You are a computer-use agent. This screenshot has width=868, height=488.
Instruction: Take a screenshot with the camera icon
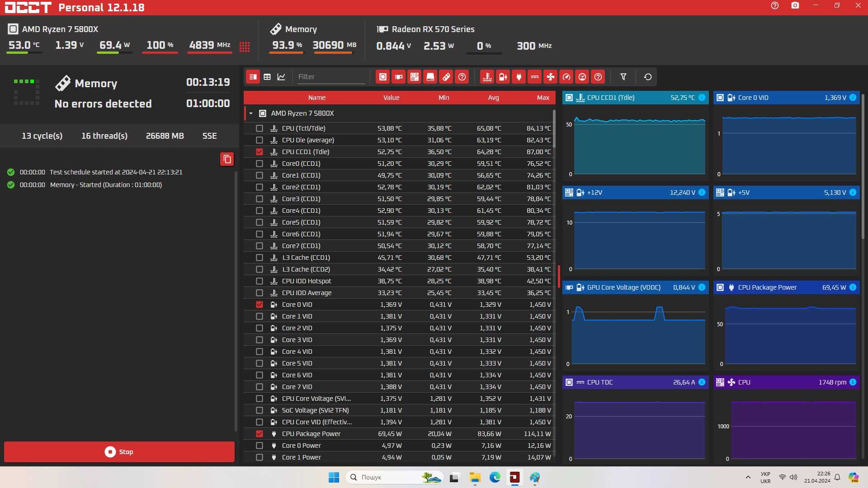795,6
